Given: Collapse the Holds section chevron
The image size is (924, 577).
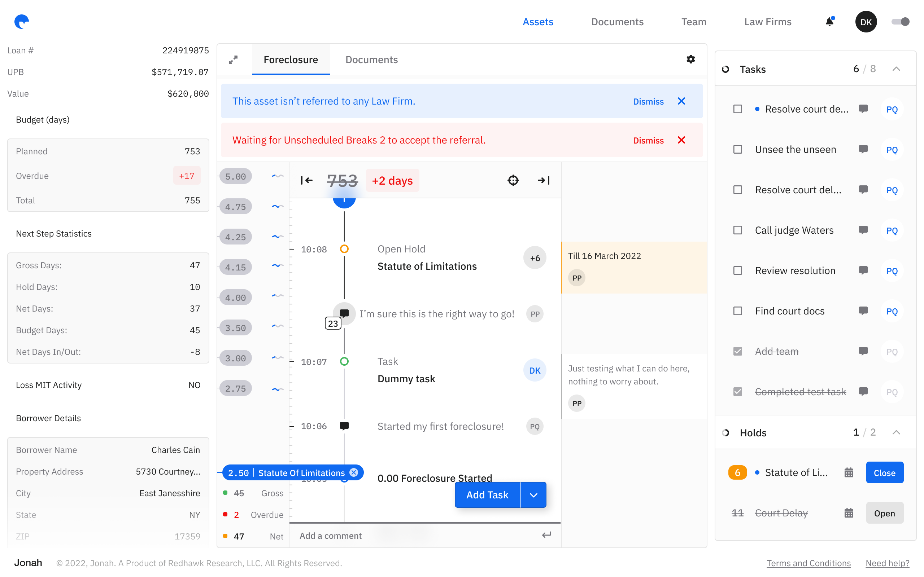Looking at the screenshot, I should [x=896, y=432].
